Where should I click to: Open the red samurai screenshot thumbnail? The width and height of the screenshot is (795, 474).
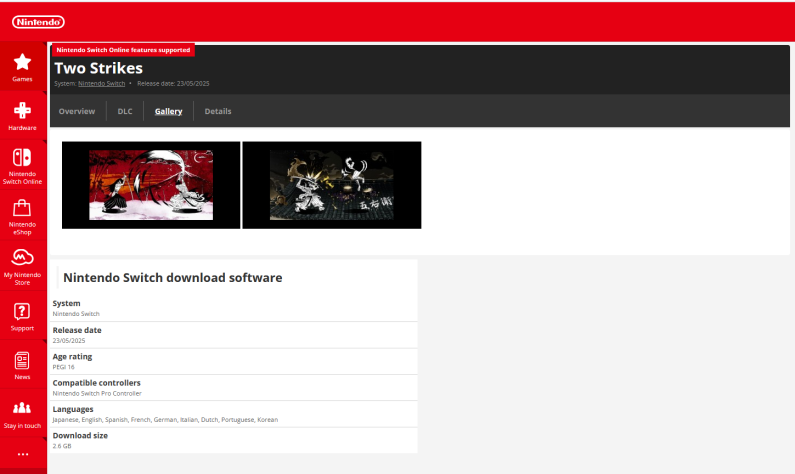pyautogui.click(x=151, y=185)
